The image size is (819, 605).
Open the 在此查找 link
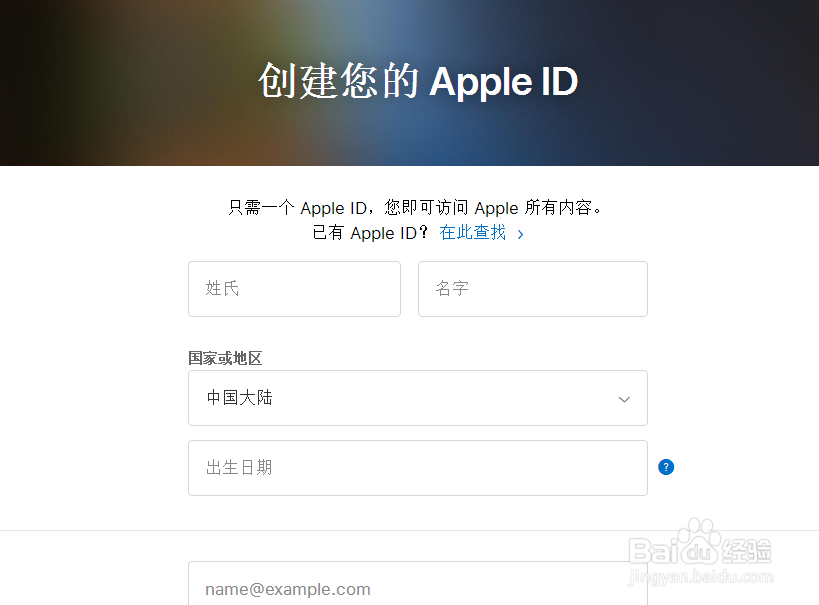tap(473, 232)
